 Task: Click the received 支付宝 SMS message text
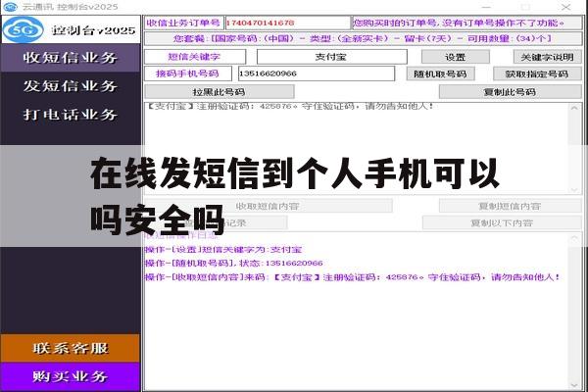(289, 107)
